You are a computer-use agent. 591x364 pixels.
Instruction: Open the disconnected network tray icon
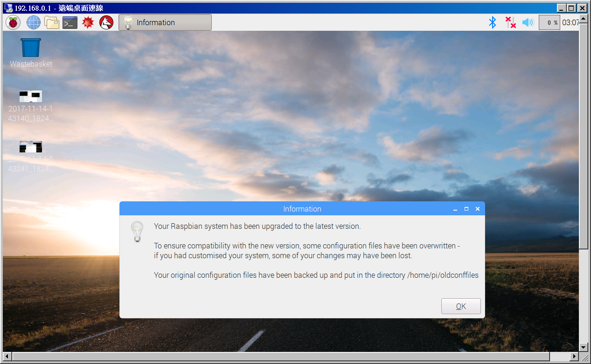click(x=510, y=22)
